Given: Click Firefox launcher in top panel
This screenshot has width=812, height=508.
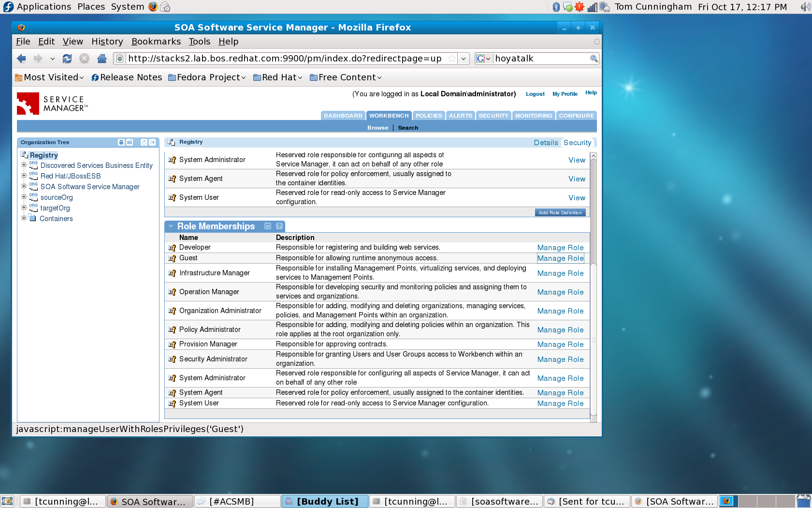Looking at the screenshot, I should pyautogui.click(x=153, y=7).
